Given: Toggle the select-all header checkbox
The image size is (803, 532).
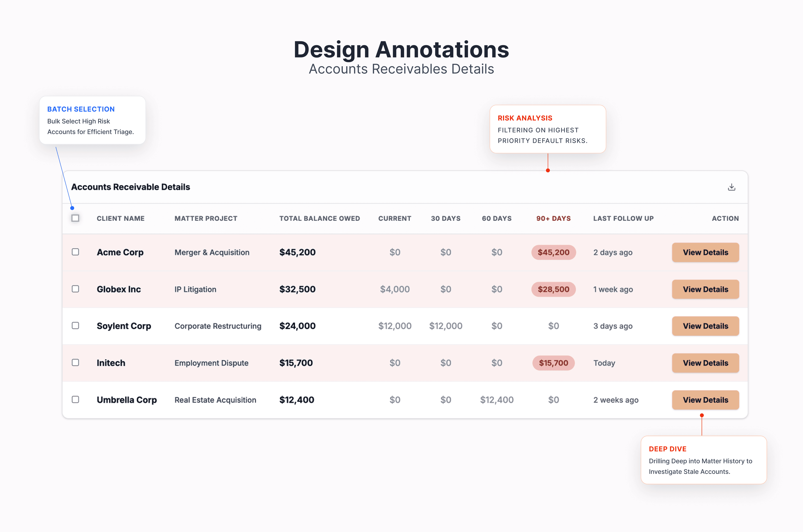Looking at the screenshot, I should click(x=75, y=218).
